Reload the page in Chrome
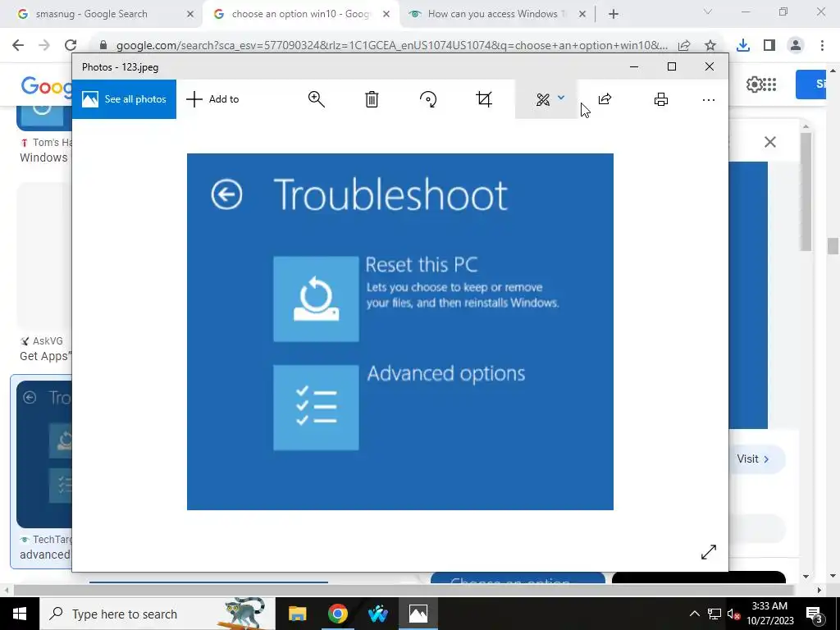The height and width of the screenshot is (630, 840). coord(71,45)
